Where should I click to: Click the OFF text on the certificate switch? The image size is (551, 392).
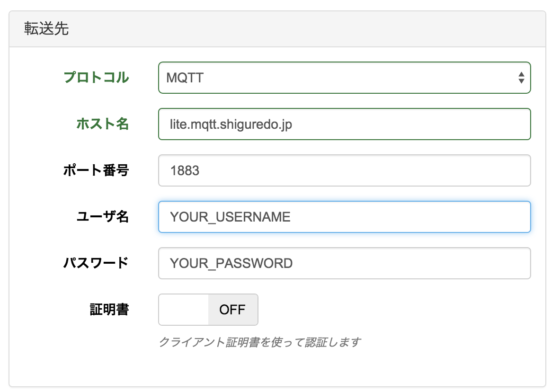pyautogui.click(x=233, y=310)
